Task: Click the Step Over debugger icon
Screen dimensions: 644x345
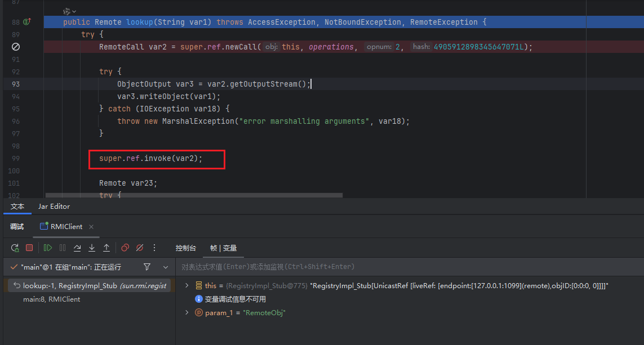Action: click(x=77, y=248)
